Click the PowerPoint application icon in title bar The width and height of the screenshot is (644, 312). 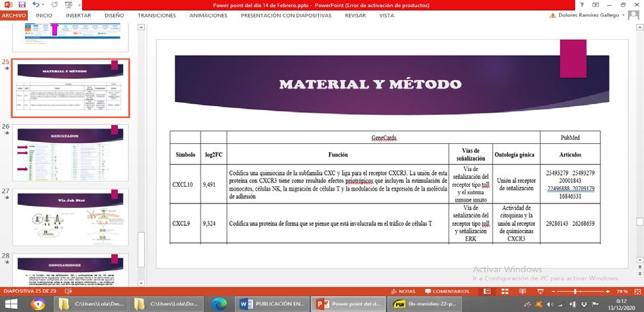(x=7, y=5)
